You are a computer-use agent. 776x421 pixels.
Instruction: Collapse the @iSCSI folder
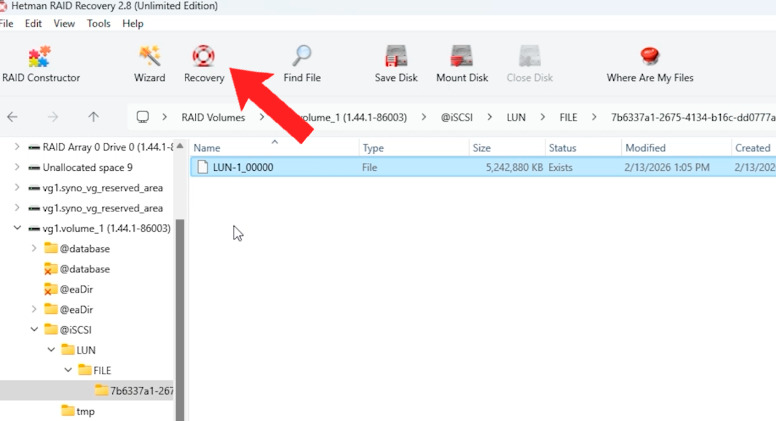coord(34,329)
